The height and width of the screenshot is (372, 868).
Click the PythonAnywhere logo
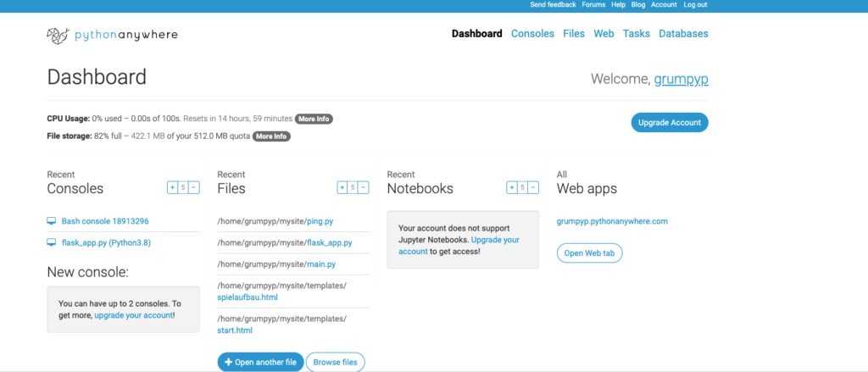pyautogui.click(x=112, y=35)
